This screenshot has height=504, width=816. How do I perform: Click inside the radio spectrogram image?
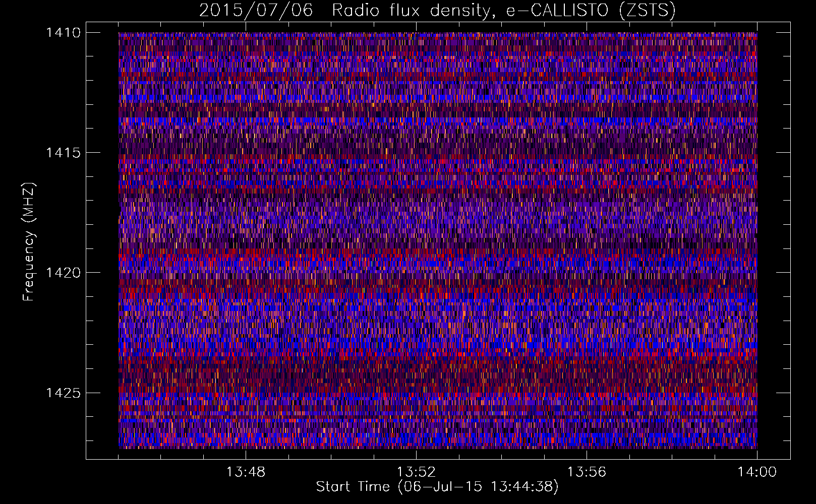pyautogui.click(x=438, y=240)
